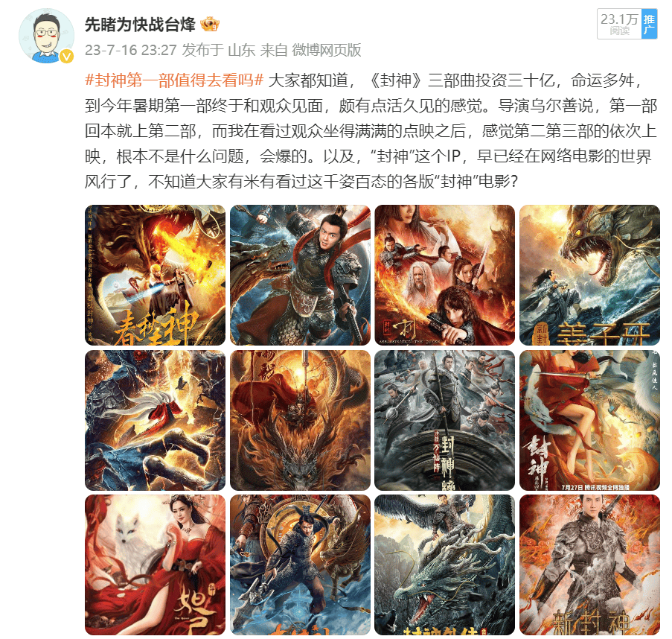Click the 微博网页版 source link

(x=327, y=50)
